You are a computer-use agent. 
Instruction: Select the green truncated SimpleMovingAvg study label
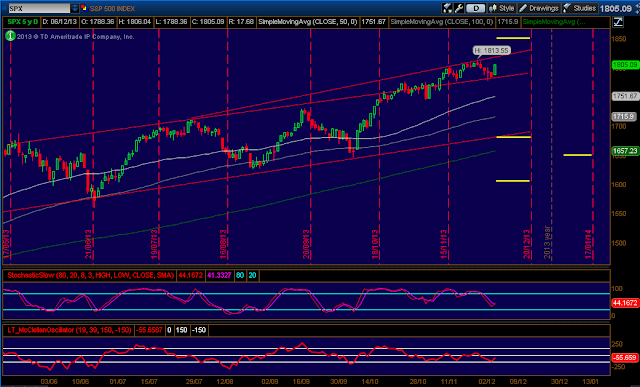[553, 22]
